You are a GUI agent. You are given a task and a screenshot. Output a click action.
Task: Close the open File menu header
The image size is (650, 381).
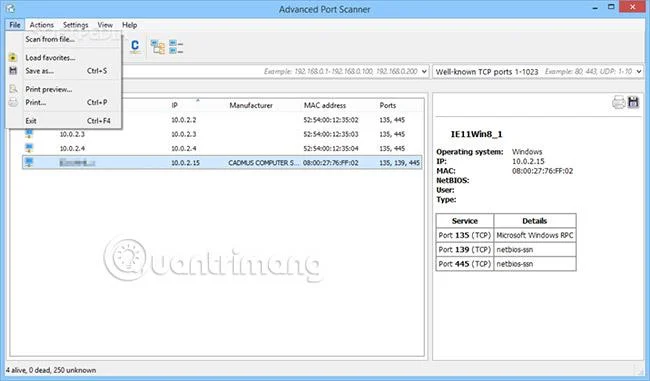click(15, 25)
